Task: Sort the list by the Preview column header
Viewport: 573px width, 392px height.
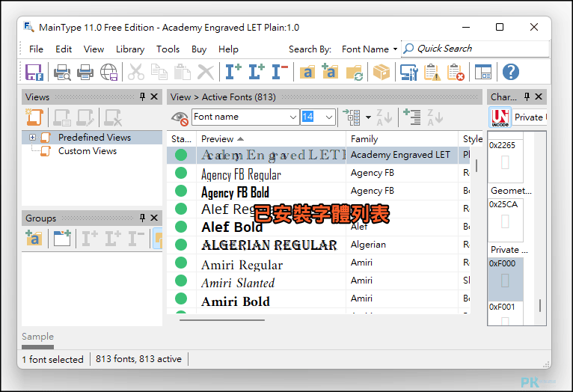Action: [x=271, y=139]
